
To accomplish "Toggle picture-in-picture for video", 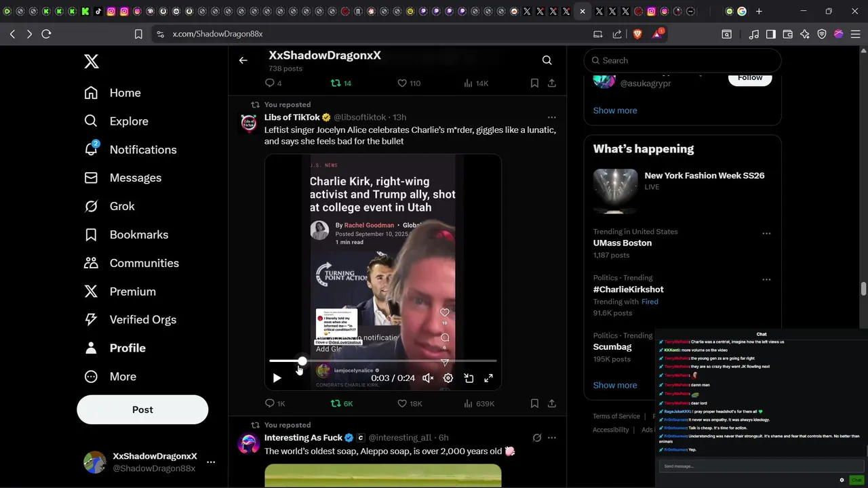I will [469, 378].
